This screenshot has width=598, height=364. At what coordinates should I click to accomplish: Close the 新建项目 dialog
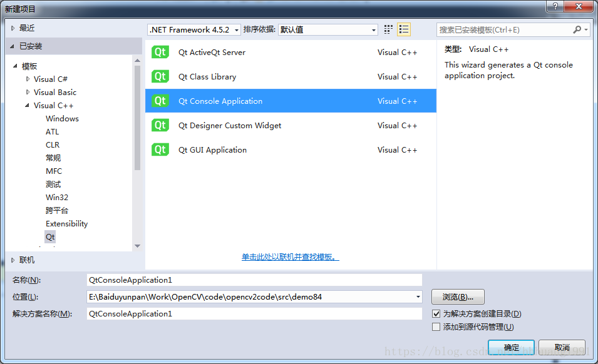(x=579, y=6)
